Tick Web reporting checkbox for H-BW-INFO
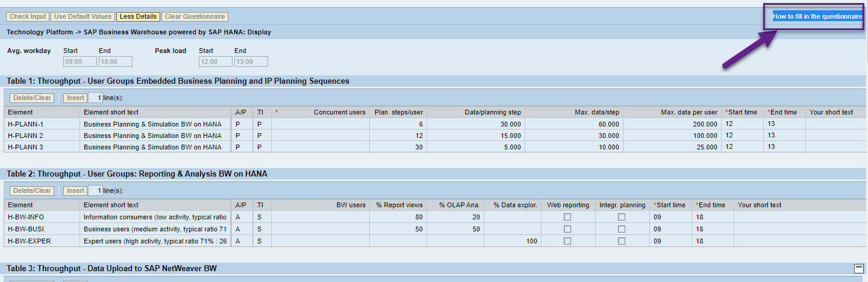Screen dimensions: 868x282 tap(567, 217)
